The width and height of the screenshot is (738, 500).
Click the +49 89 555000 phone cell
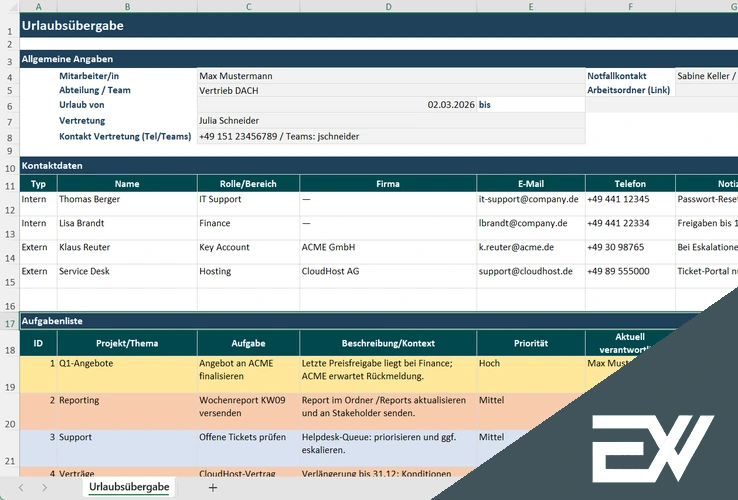(630, 276)
